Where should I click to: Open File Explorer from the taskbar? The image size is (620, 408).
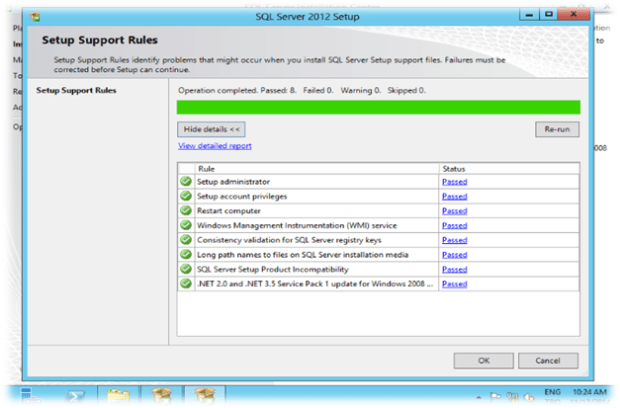(x=120, y=397)
